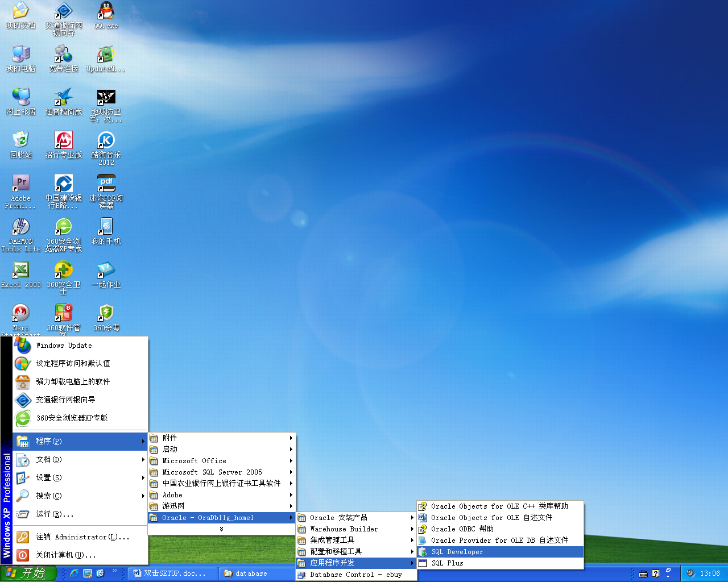The width and height of the screenshot is (728, 582).
Task: Expand the hidden programs chevron arrow
Action: pyautogui.click(x=222, y=529)
